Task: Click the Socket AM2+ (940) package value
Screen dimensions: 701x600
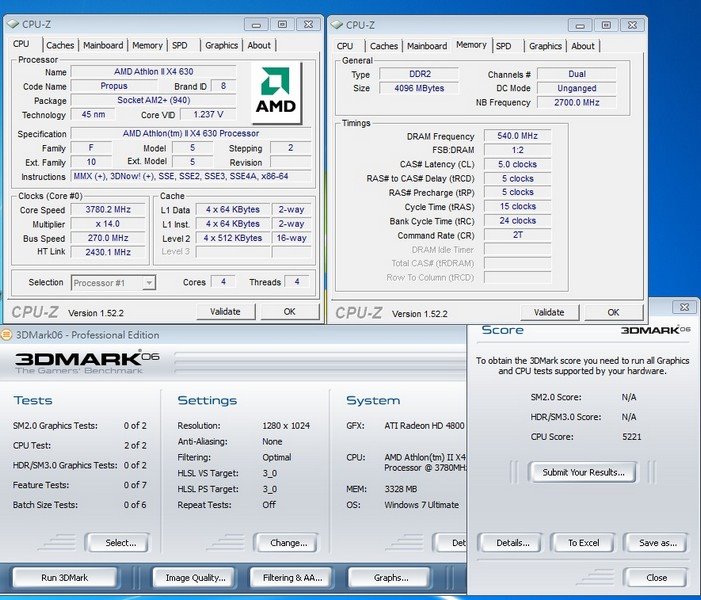Action: click(153, 100)
